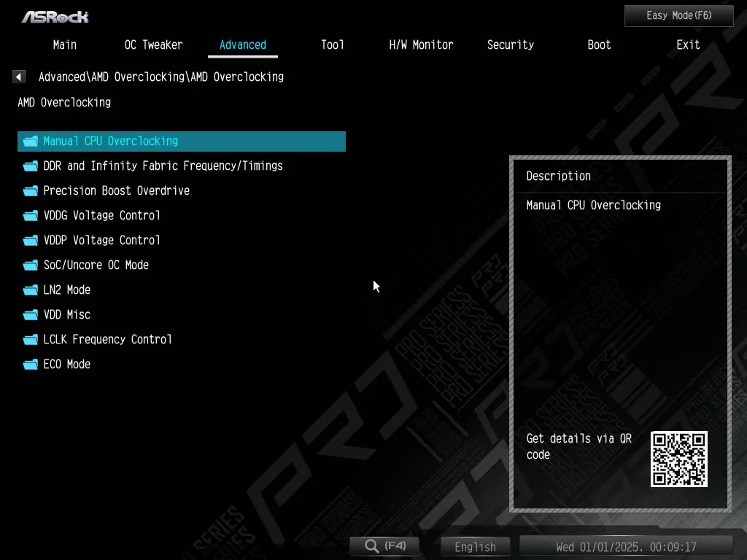Image resolution: width=747 pixels, height=560 pixels.
Task: Click the folder icon next to Precision Boost Overdrive
Action: tap(30, 191)
